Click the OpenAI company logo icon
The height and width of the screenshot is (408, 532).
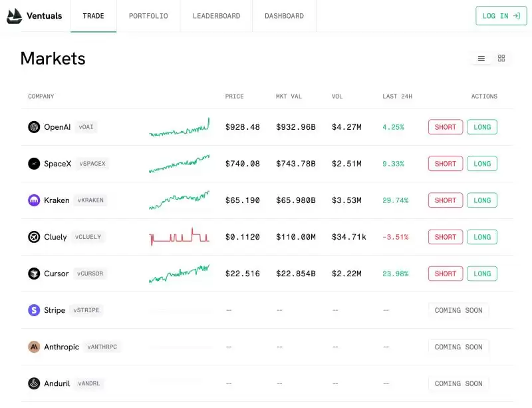(x=34, y=127)
